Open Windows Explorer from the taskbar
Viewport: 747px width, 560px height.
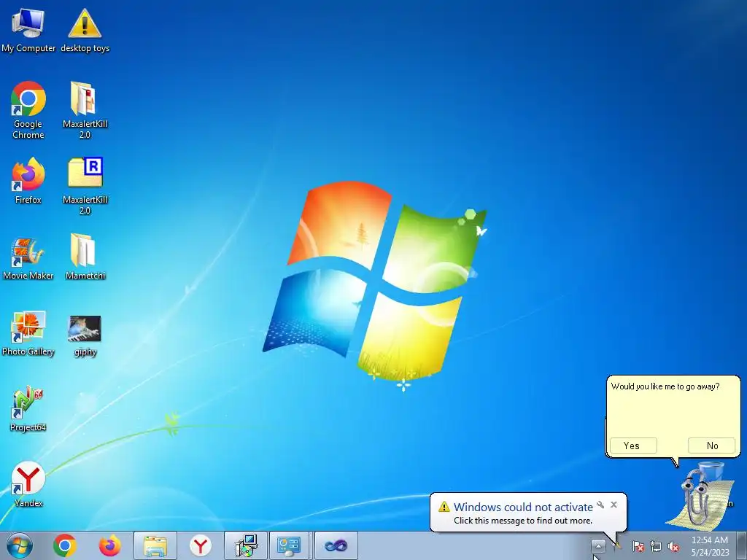point(155,545)
